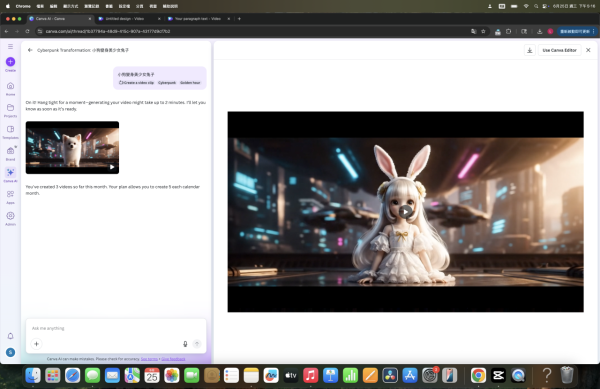Open CapCut from the Dock

click(x=498, y=375)
